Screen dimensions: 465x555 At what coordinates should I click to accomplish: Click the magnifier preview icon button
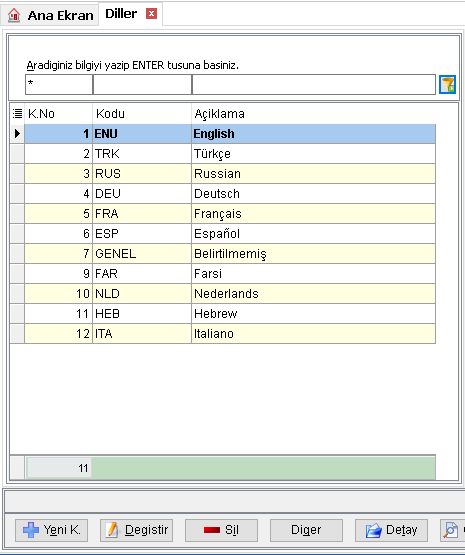click(x=452, y=530)
